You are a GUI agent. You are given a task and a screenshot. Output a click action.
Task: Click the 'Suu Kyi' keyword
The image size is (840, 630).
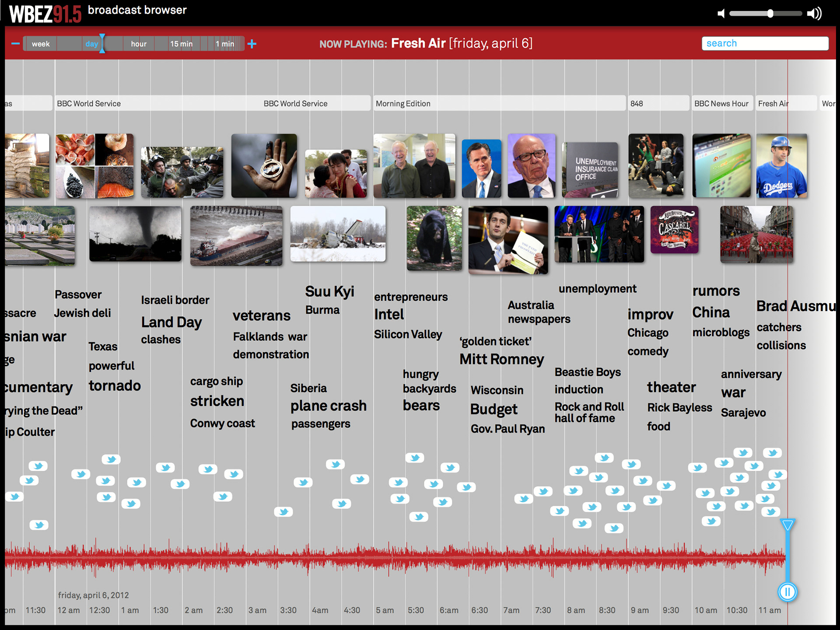(330, 292)
